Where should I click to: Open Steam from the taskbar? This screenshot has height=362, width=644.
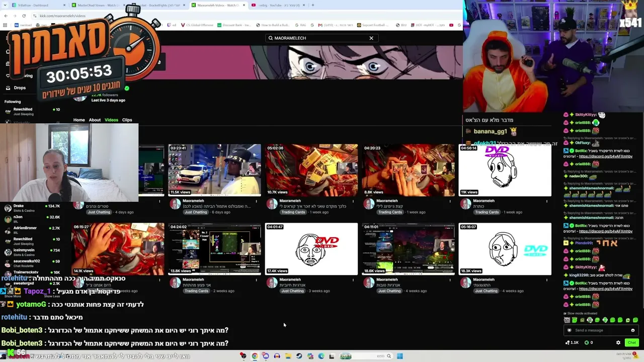tap(299, 356)
